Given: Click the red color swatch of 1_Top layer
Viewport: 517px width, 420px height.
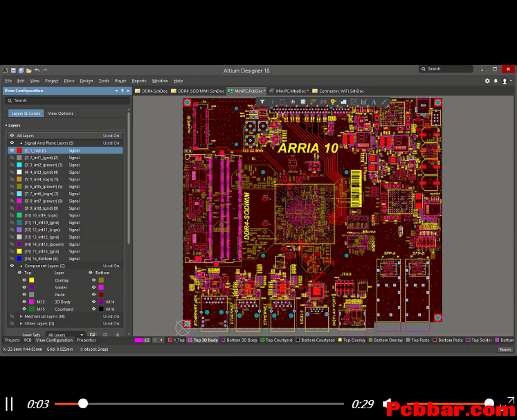Looking at the screenshot, I should 19,150.
